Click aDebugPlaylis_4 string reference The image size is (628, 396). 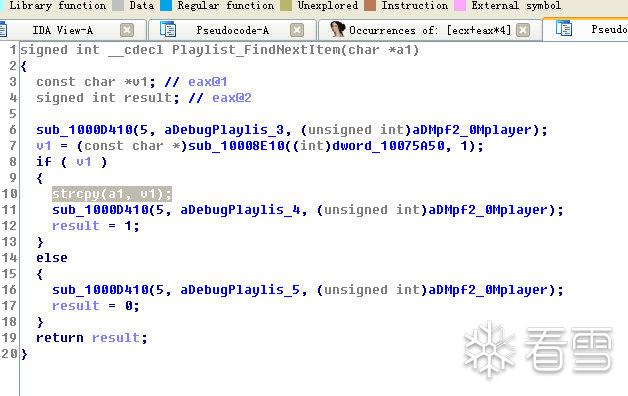240,210
